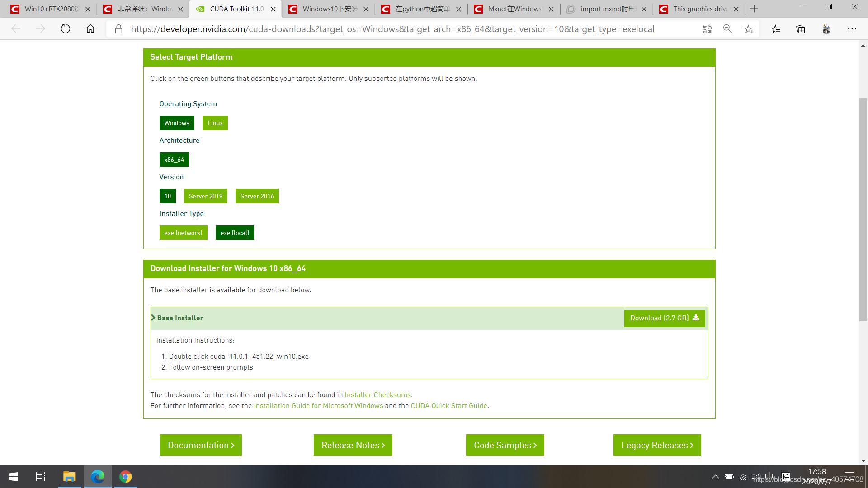
Task: Launch Chrome from the taskbar
Action: 125,477
